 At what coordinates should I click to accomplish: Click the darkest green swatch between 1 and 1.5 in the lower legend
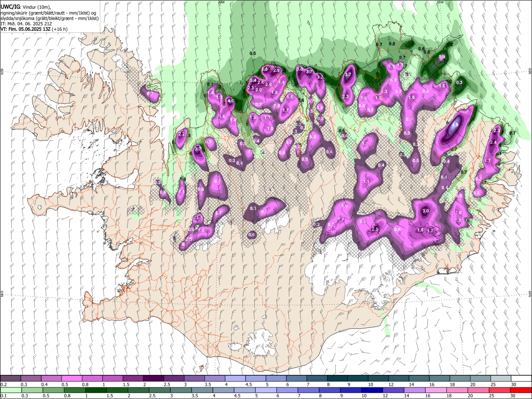96,390
